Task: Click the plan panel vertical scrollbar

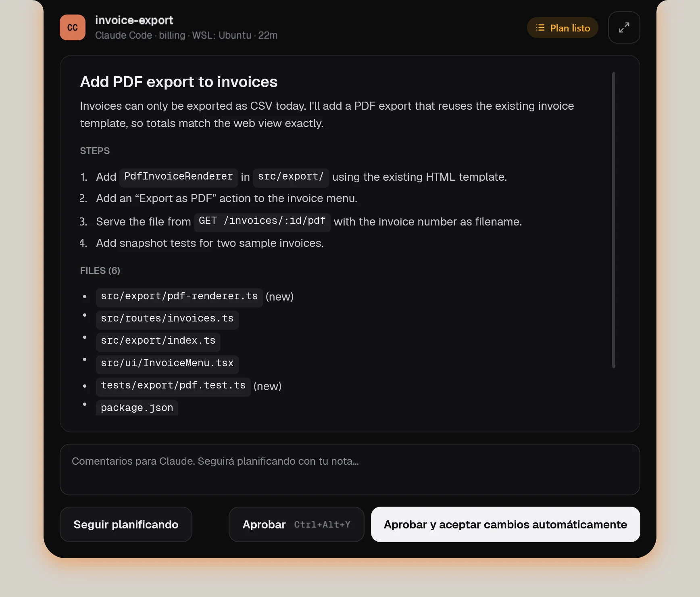Action: (613, 220)
